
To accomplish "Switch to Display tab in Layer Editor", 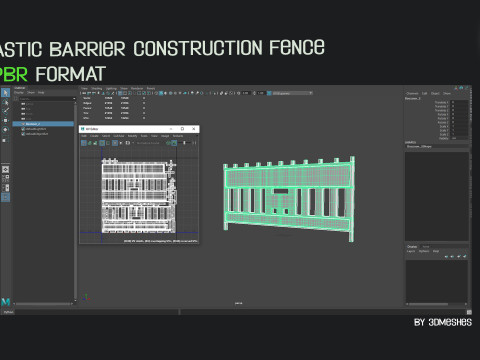I will pyautogui.click(x=412, y=247).
